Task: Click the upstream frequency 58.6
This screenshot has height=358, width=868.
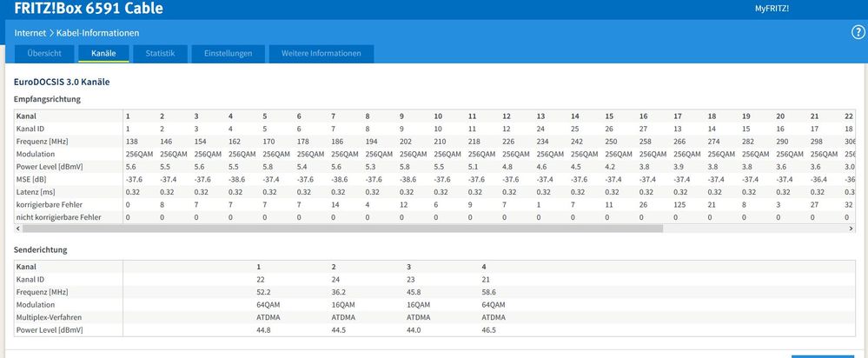Action: [x=489, y=292]
